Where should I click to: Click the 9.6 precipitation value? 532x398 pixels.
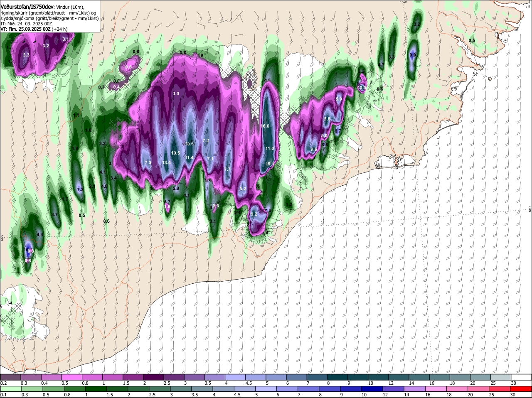click(x=314, y=149)
